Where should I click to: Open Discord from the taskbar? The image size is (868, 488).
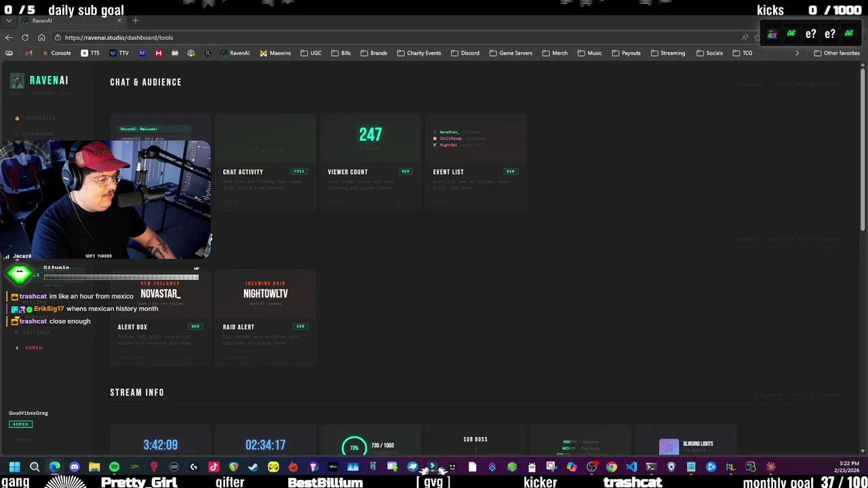pyautogui.click(x=75, y=466)
